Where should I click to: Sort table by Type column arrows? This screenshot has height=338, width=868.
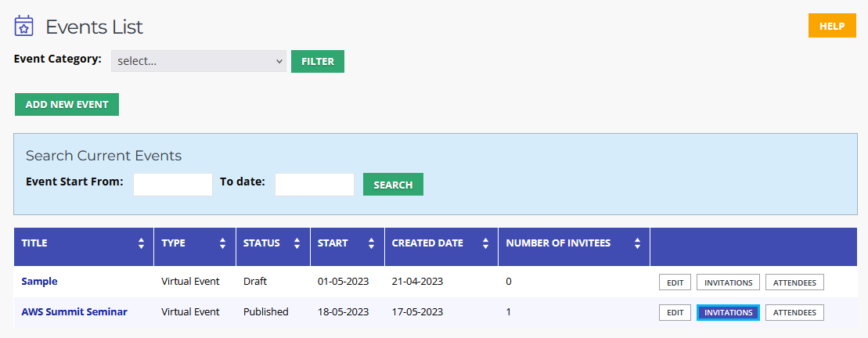coord(222,243)
